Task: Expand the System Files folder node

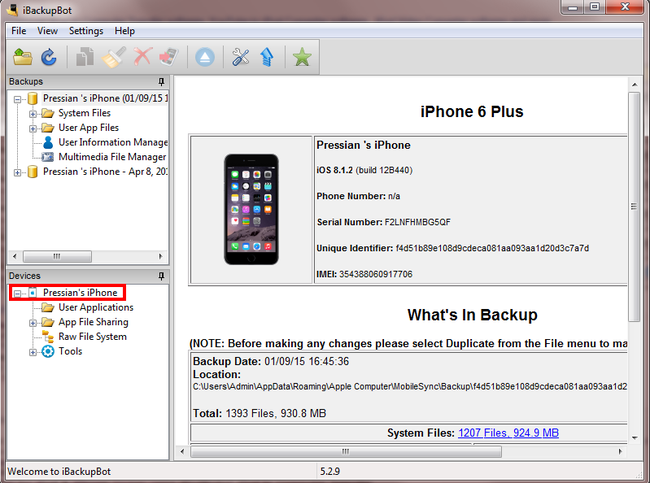Action: coord(33,114)
